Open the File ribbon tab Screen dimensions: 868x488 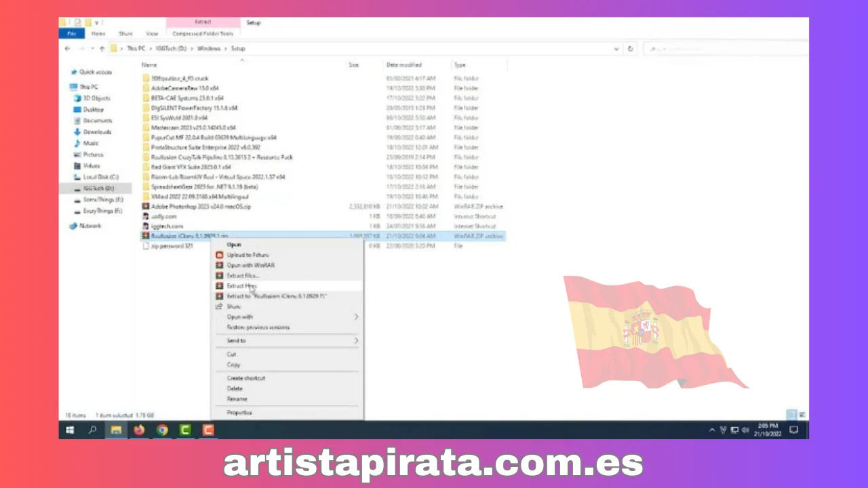[72, 33]
